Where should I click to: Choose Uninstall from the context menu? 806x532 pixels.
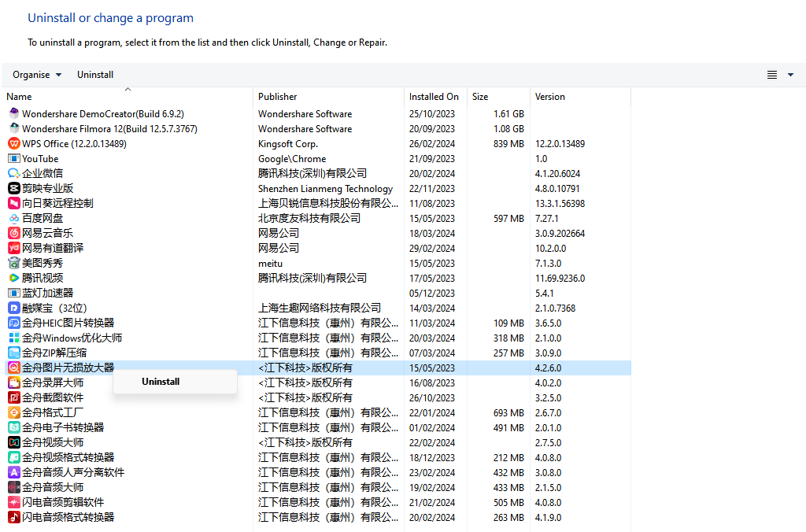tap(161, 382)
